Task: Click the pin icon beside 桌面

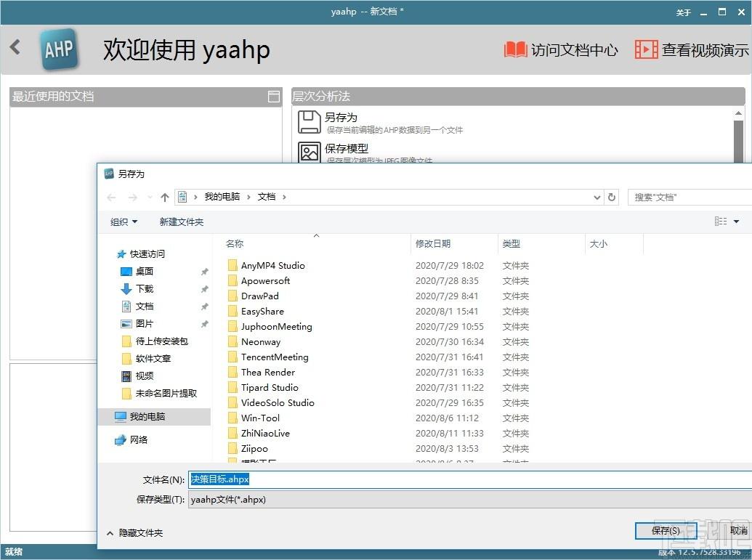Action: pos(205,272)
